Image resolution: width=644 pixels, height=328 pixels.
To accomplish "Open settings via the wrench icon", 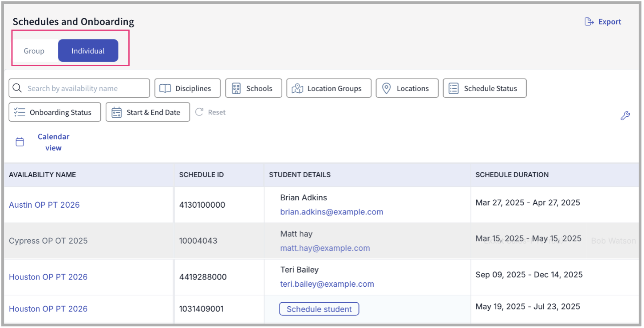I will coord(625,116).
